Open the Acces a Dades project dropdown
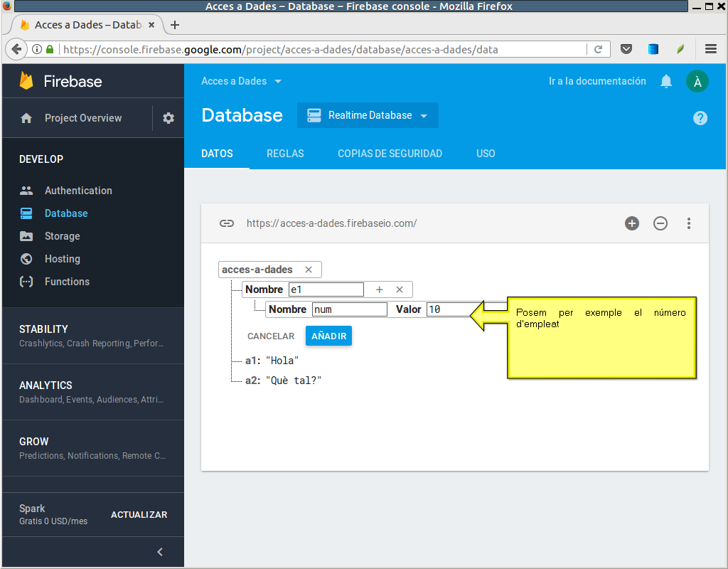 click(x=241, y=81)
